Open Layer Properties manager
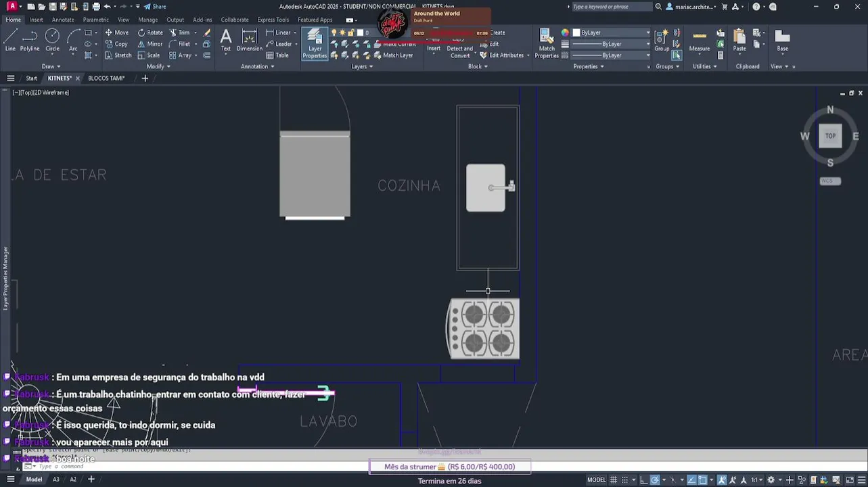 click(315, 43)
